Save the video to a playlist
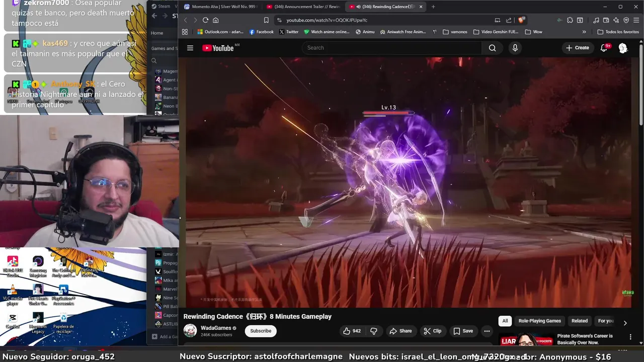Screen dimensions: 644x362 (x=463, y=331)
